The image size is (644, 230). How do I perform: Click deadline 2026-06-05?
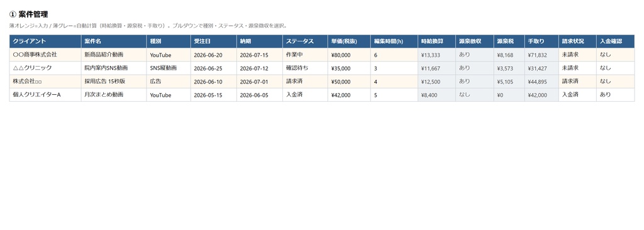click(260, 95)
